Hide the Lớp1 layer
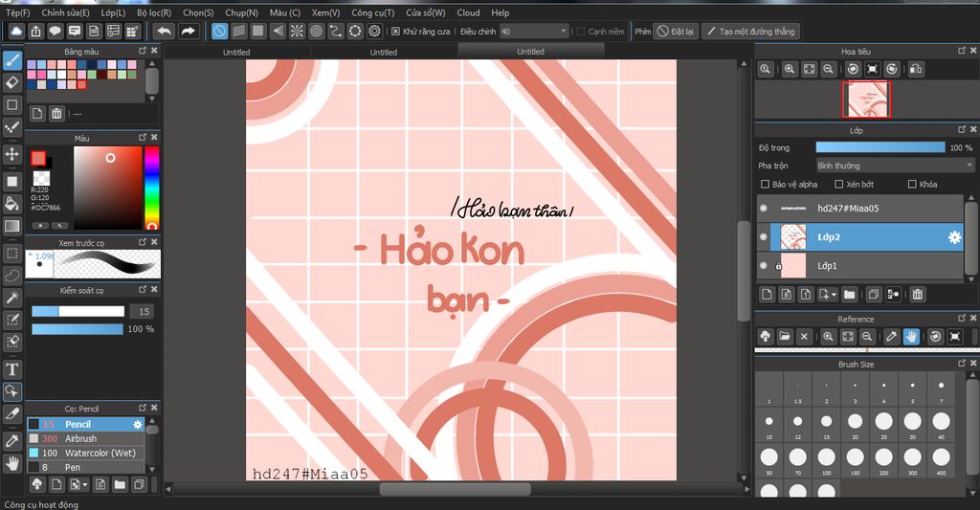Screen dimensions: 980x510 pos(763,266)
